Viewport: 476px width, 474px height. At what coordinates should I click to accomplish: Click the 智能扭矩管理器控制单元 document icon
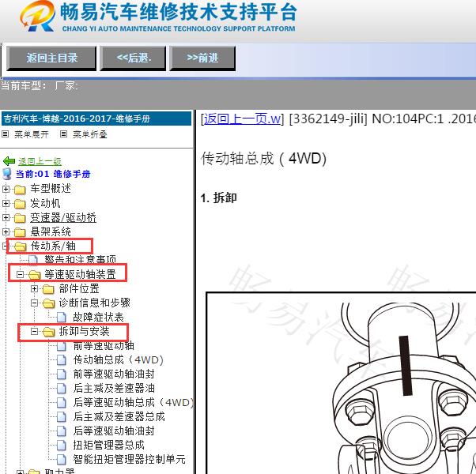[x=62, y=459]
